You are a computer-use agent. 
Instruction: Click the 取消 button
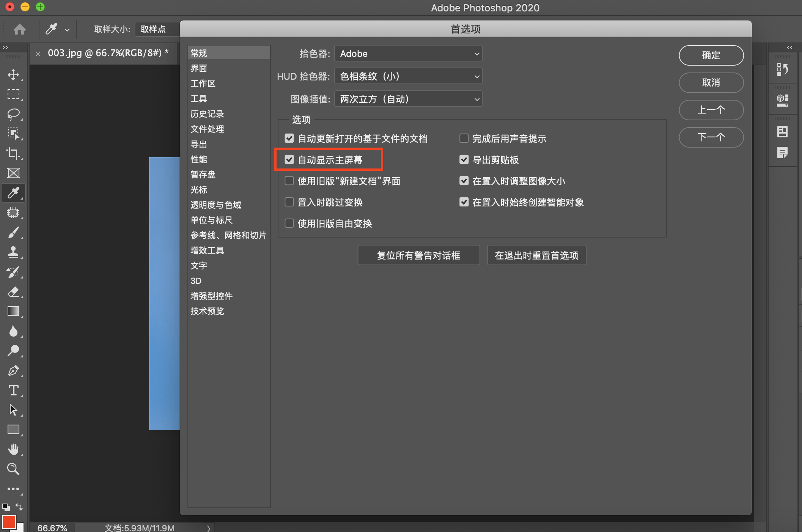[x=711, y=83]
